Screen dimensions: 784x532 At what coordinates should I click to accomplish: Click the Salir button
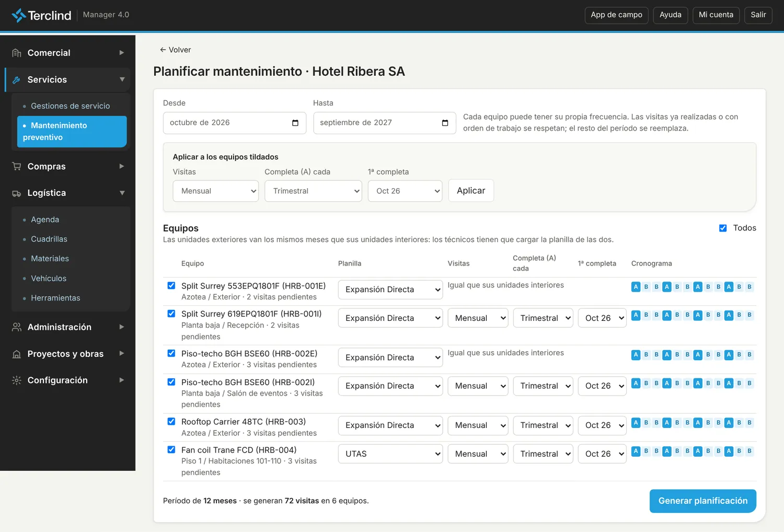point(758,15)
